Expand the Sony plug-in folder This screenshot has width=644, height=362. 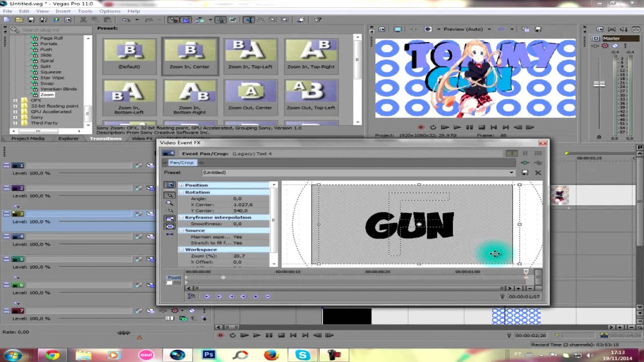click(x=15, y=117)
